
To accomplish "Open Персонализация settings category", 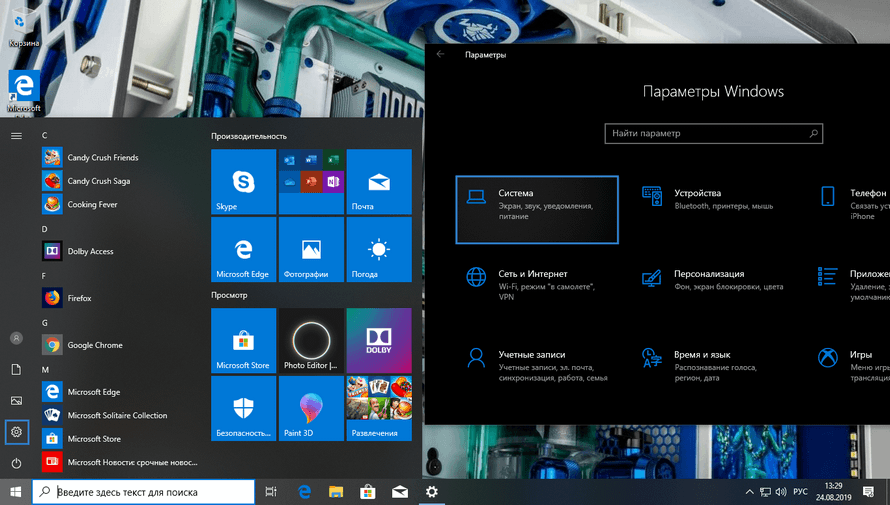I will (712, 280).
